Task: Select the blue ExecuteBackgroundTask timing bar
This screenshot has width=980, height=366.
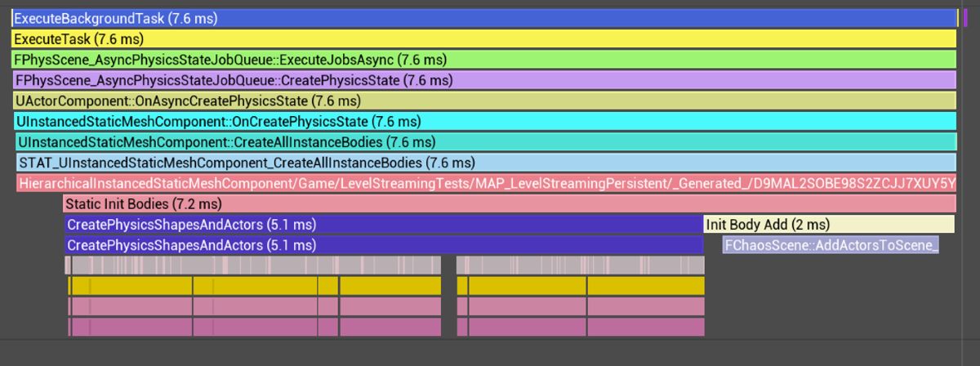Action: click(483, 18)
